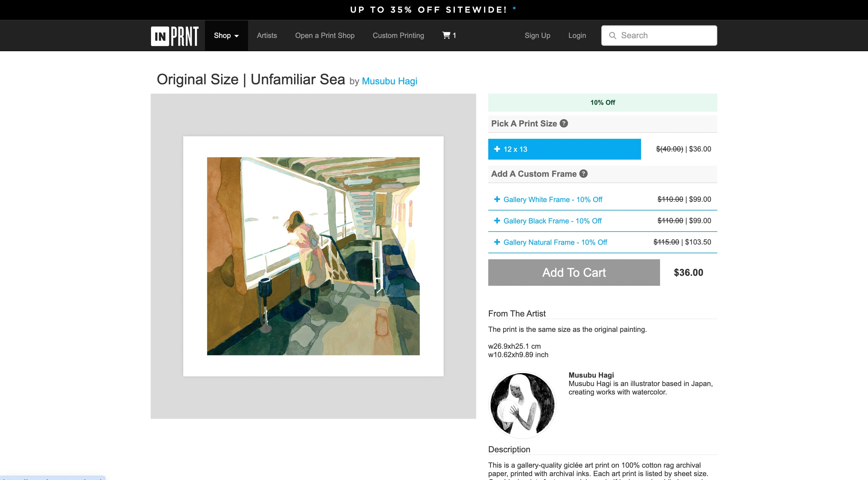868x480 pixels.
Task: Click the plus icon beside Gallery White Frame
Action: point(497,199)
